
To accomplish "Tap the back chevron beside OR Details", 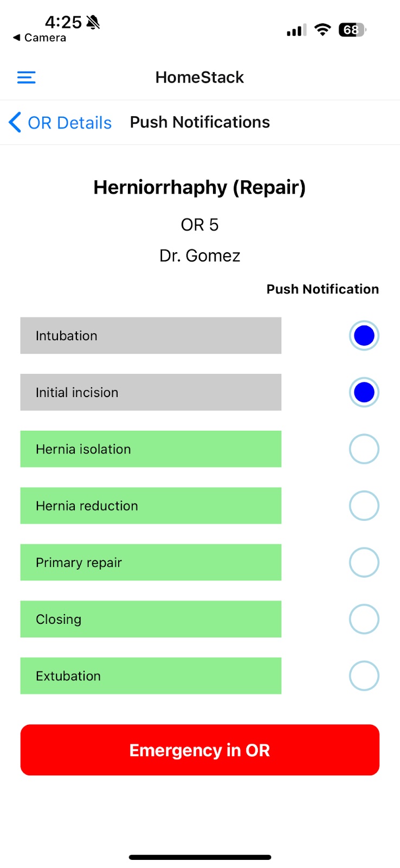I will click(x=15, y=123).
